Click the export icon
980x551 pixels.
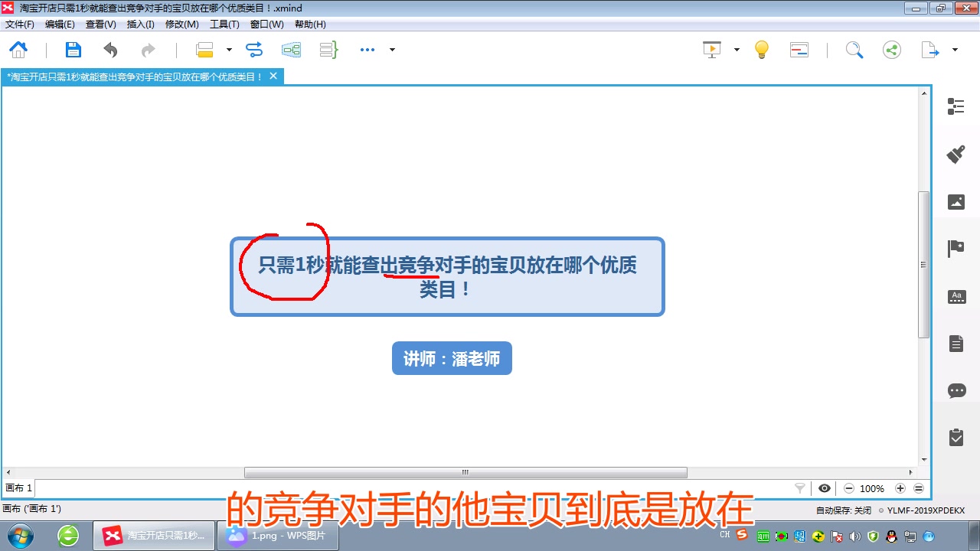click(x=929, y=50)
